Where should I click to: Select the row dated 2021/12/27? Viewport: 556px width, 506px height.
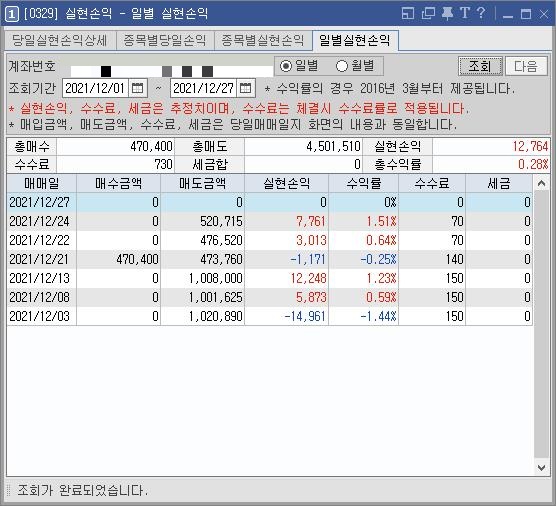tap(269, 202)
